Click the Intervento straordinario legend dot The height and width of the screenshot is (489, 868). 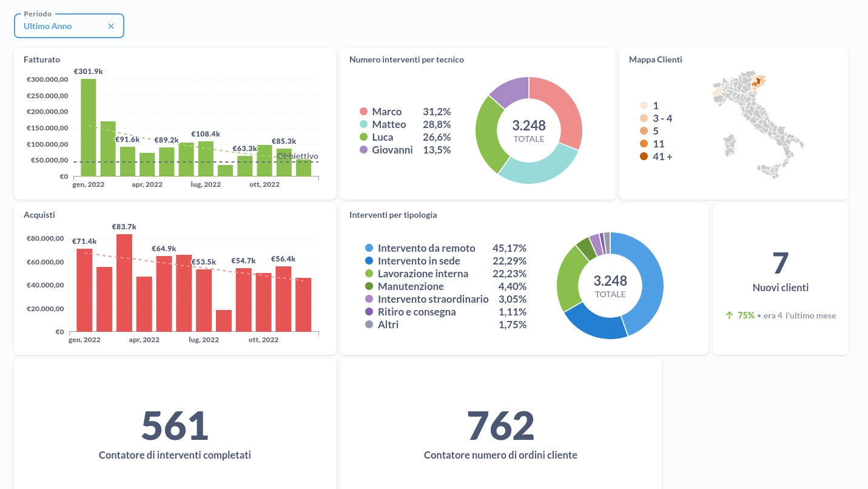click(x=369, y=299)
